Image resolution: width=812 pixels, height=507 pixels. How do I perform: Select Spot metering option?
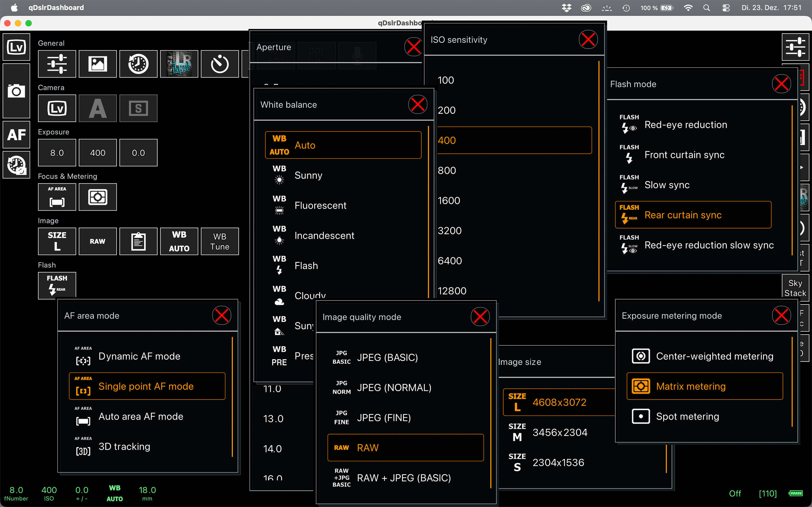pyautogui.click(x=687, y=416)
